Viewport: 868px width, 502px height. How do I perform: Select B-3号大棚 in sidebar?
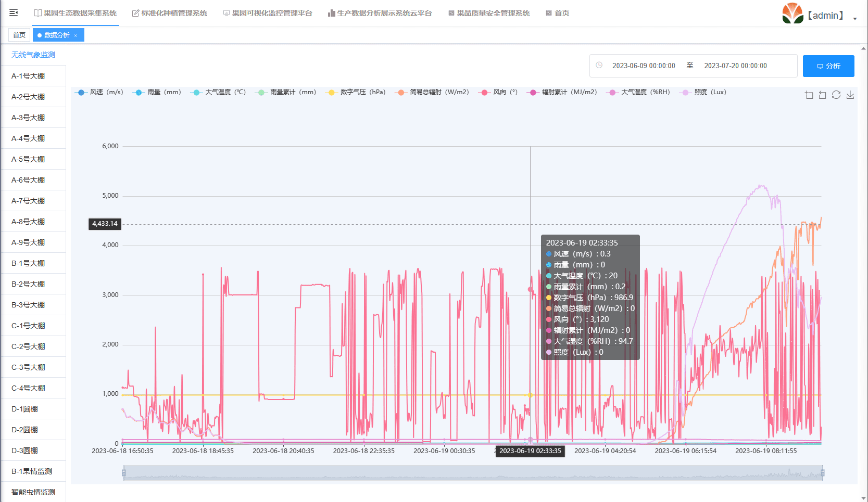[x=33, y=305]
